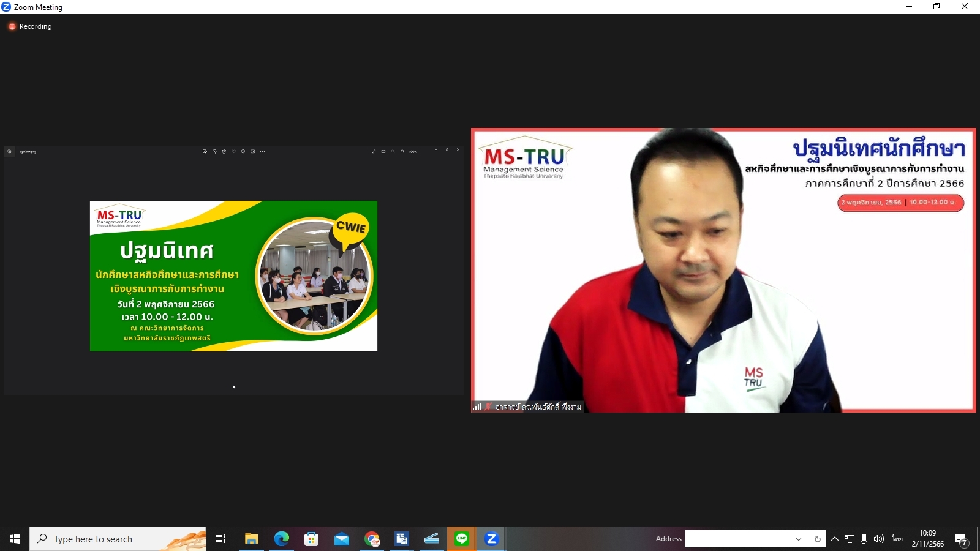The width and height of the screenshot is (980, 551).
Task: Click the 'Type here to search' box
Action: click(118, 539)
